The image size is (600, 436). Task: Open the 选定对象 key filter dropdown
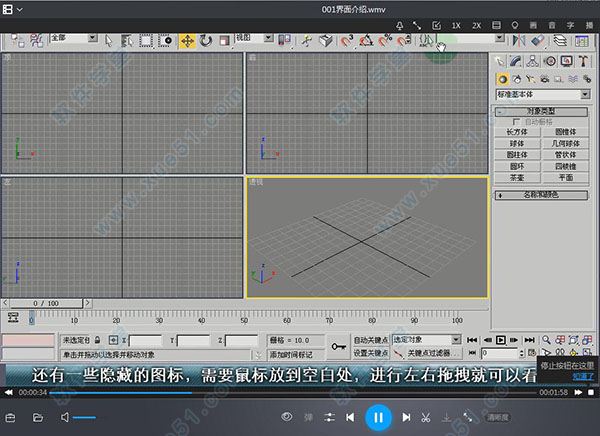(x=426, y=340)
